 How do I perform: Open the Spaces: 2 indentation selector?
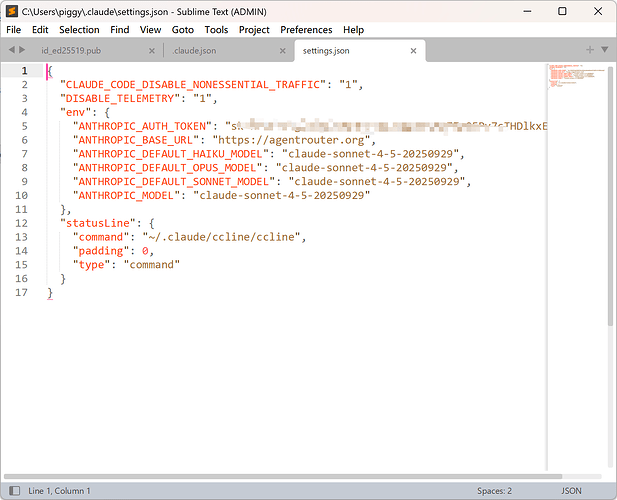pos(494,491)
